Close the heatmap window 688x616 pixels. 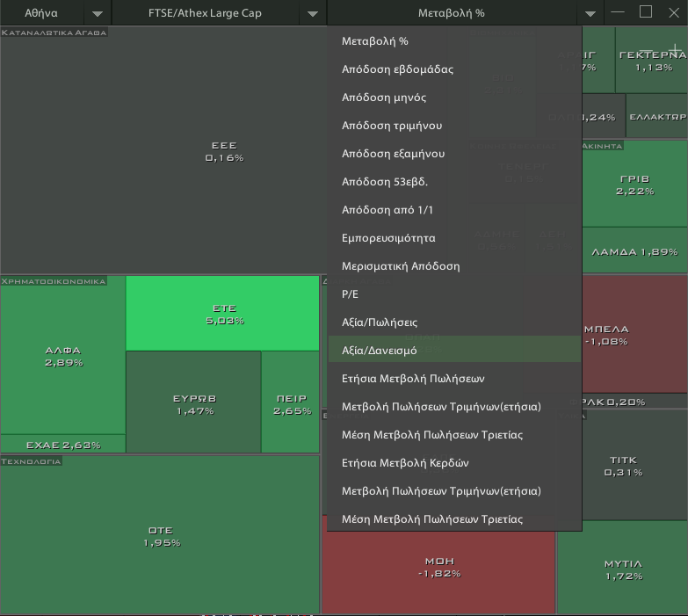[x=674, y=12]
